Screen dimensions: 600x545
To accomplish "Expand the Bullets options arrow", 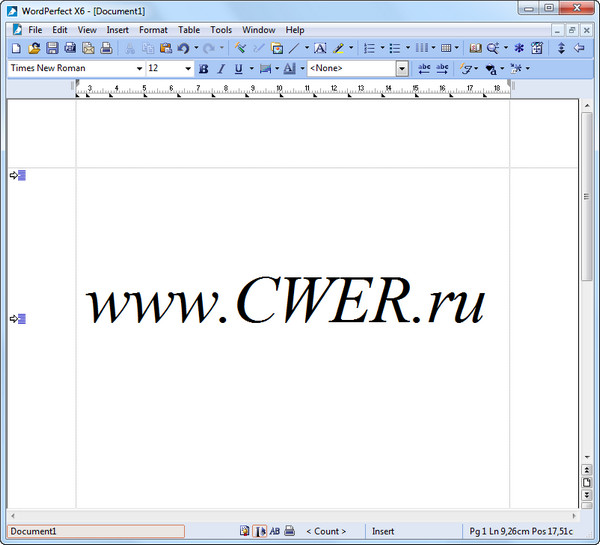I will 408,48.
